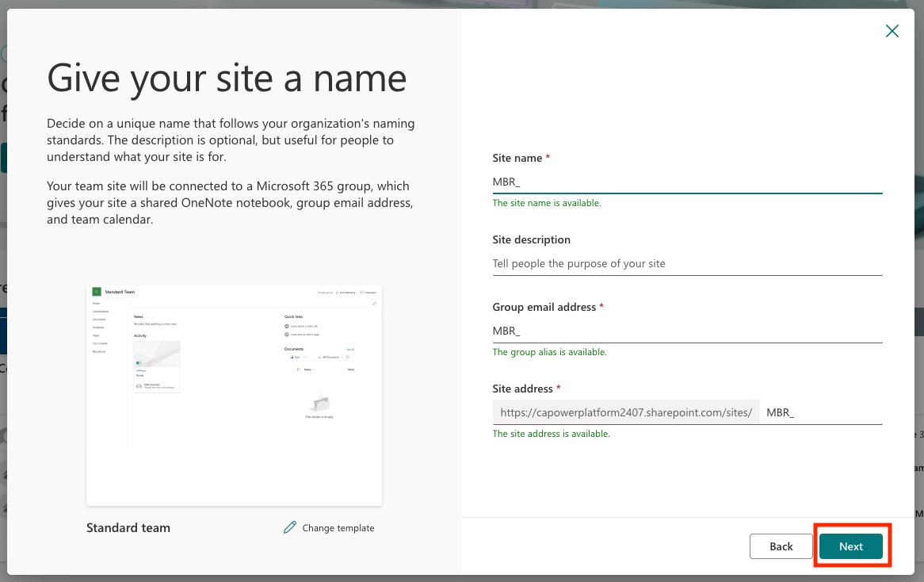This screenshot has width=924, height=582.
Task: Close the site creation dialog
Action: coord(892,31)
